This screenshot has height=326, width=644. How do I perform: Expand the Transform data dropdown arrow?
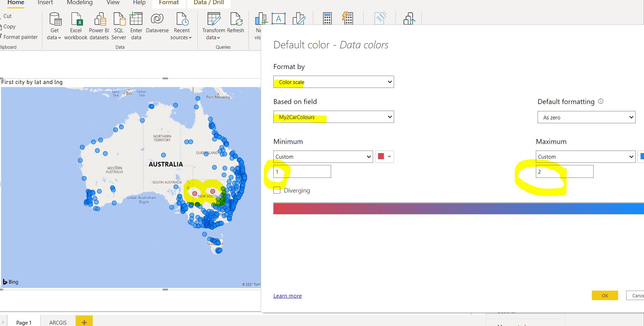click(x=218, y=38)
